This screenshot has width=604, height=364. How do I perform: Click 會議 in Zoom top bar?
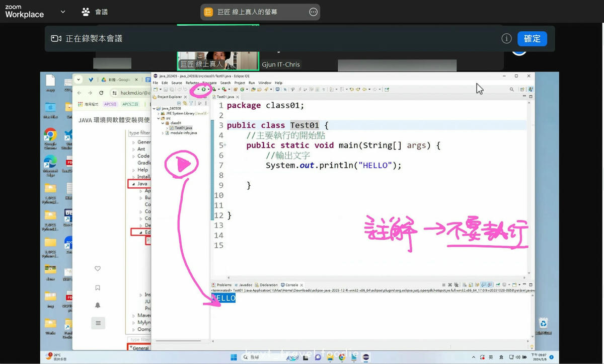click(95, 12)
